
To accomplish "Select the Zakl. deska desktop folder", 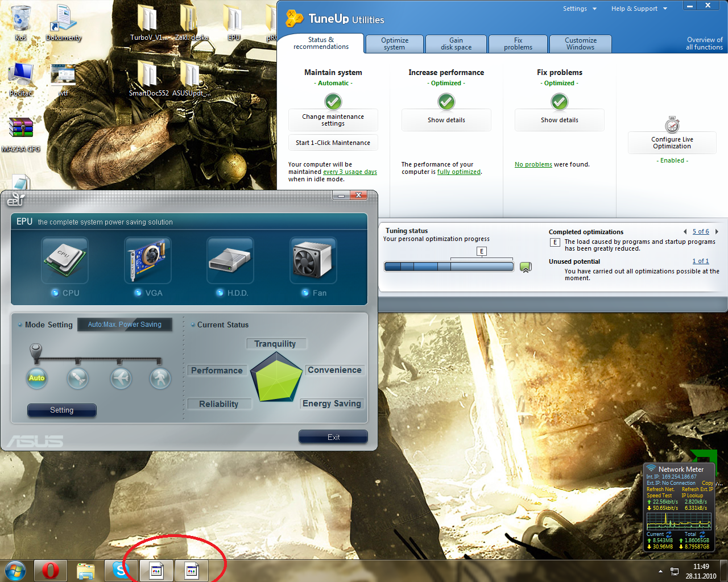I will click(x=192, y=23).
